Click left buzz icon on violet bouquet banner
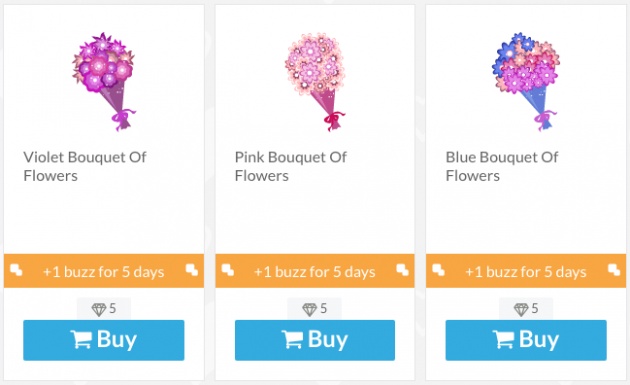 coord(16,270)
